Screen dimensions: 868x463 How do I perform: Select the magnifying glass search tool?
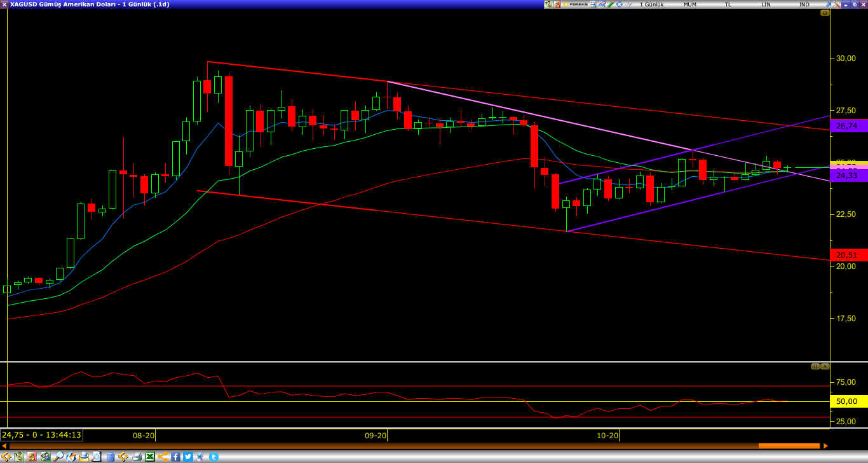(x=58, y=457)
